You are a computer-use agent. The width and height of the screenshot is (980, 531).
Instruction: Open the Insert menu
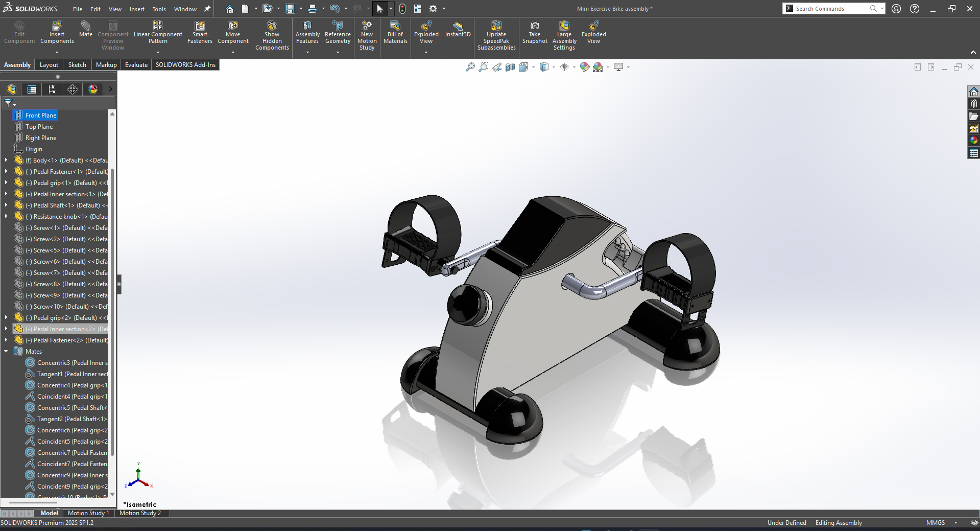(x=137, y=9)
